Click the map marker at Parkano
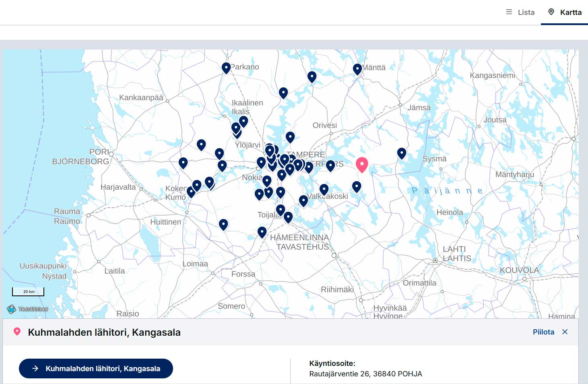This screenshot has height=384, width=588. point(226,68)
